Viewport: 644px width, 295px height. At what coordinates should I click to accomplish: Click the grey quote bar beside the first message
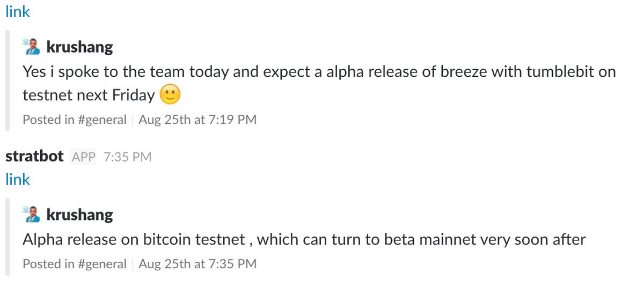(8, 81)
